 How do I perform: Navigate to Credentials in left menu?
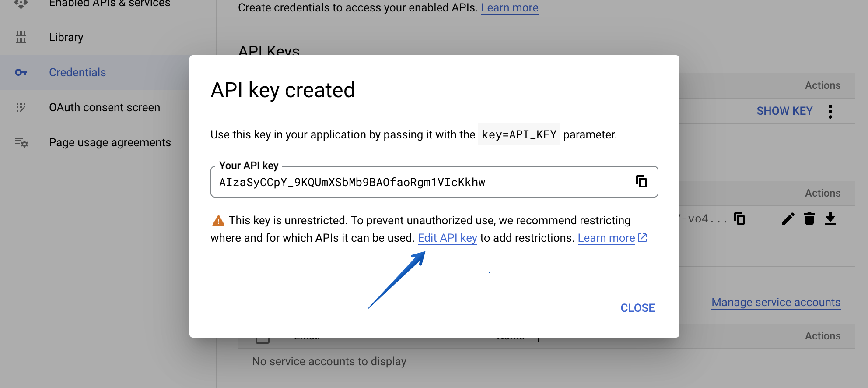click(x=77, y=72)
